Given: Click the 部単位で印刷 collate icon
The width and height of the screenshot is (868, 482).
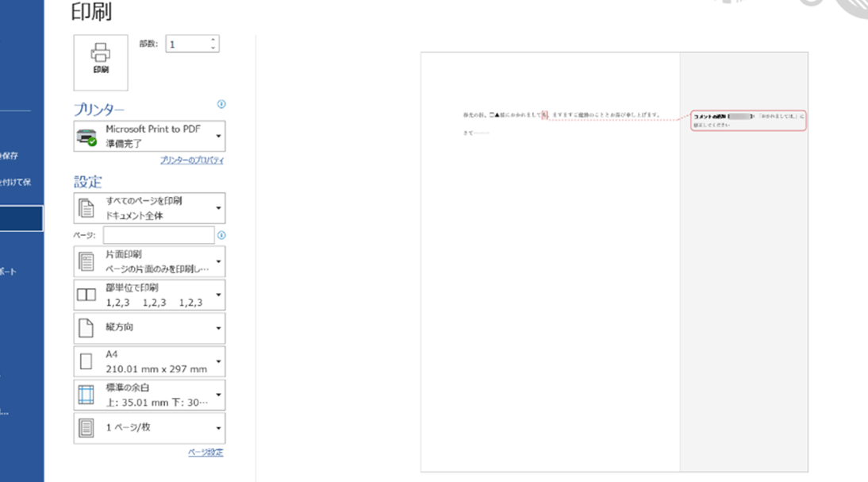Looking at the screenshot, I should pos(86,295).
